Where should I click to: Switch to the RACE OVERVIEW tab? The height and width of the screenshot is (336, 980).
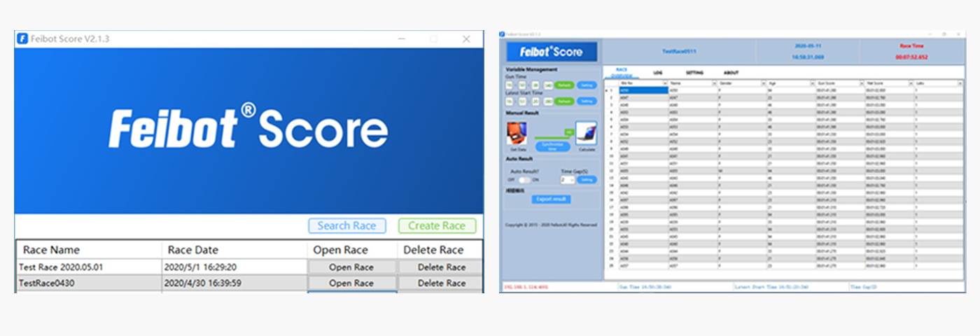coord(621,72)
